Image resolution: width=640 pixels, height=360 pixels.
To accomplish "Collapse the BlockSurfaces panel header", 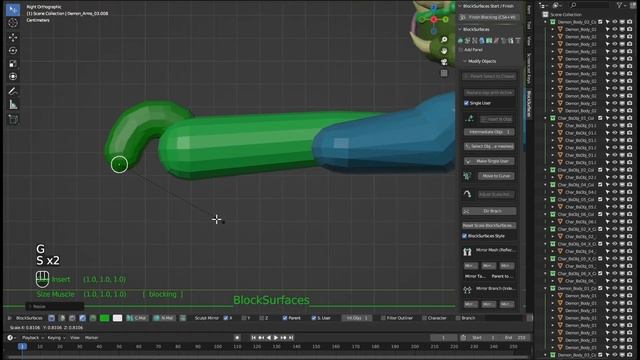I will [x=460, y=29].
